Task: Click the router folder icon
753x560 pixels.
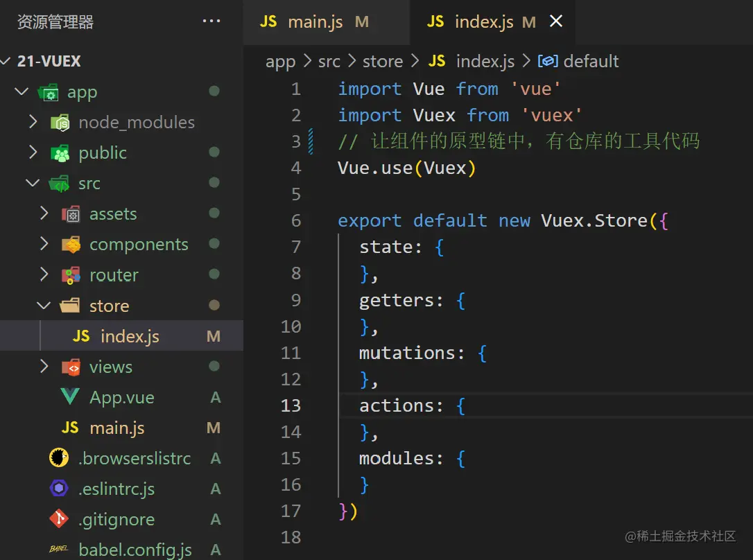Action: point(71,275)
